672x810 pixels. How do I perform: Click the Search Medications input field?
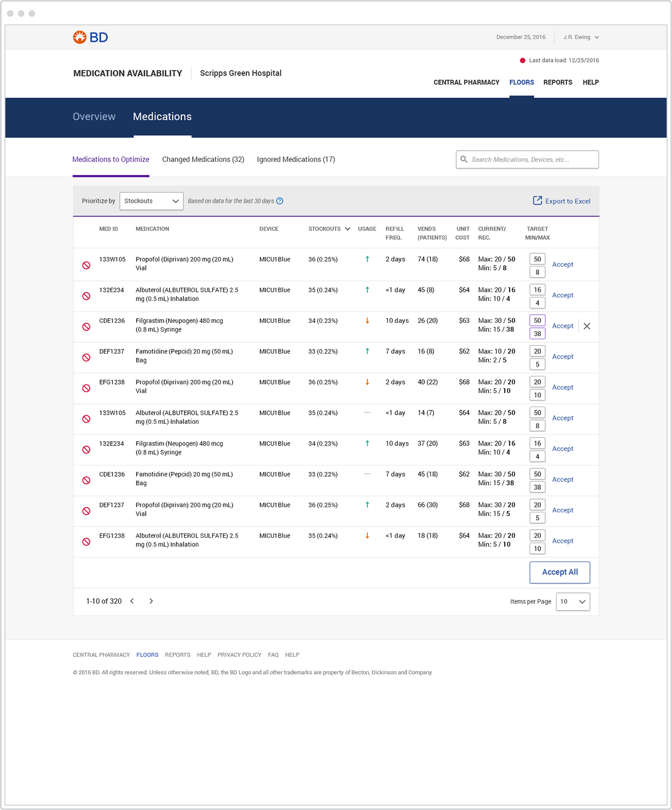[527, 159]
